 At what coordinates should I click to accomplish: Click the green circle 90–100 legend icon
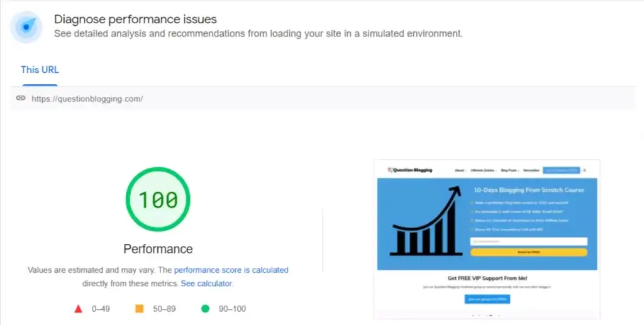(205, 309)
